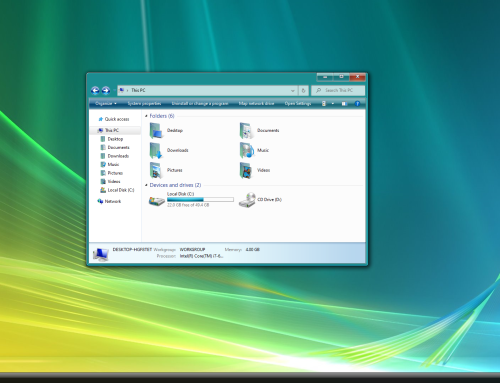Image resolution: width=500 pixels, height=383 pixels.
Task: Click the Music icon in the navigation pane
Action: (x=103, y=164)
